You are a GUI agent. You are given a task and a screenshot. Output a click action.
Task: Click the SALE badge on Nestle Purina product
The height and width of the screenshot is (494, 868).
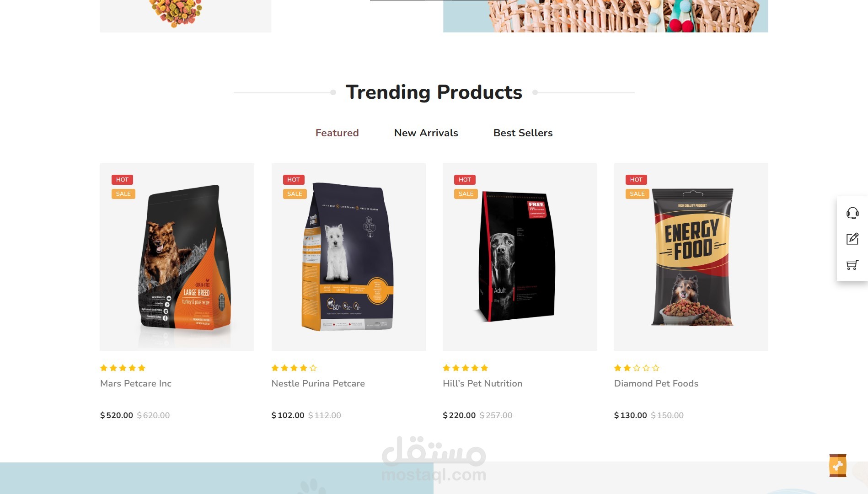pyautogui.click(x=295, y=194)
